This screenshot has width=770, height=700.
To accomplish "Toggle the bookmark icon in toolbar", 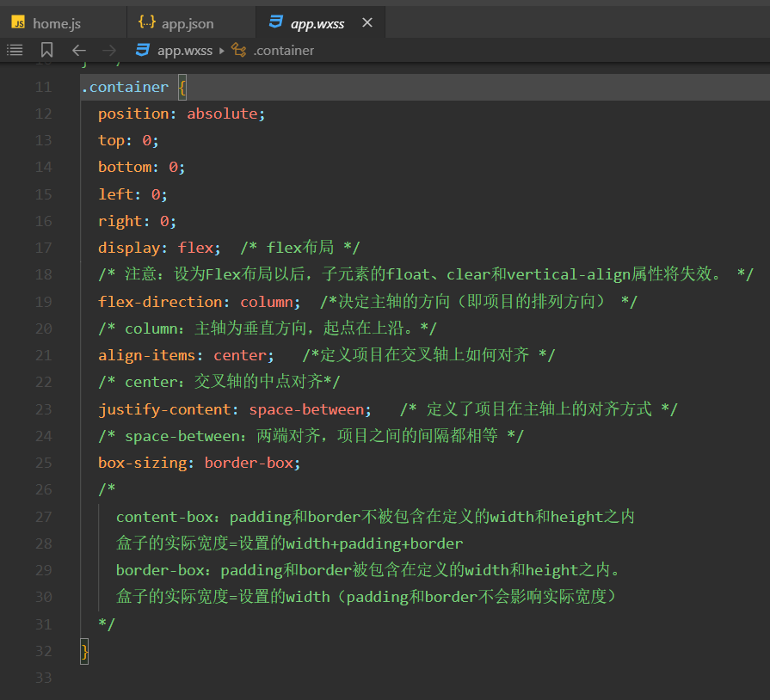I will click(x=46, y=50).
